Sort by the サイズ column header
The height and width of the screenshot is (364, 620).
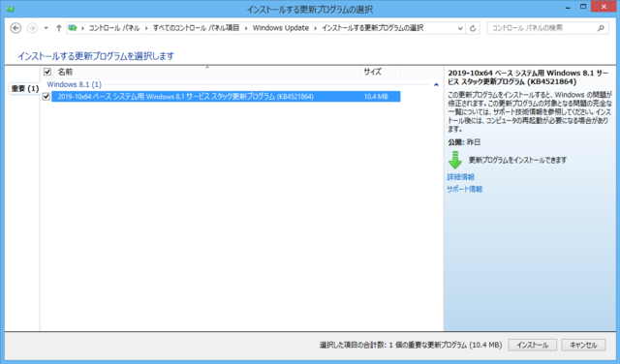click(x=372, y=72)
